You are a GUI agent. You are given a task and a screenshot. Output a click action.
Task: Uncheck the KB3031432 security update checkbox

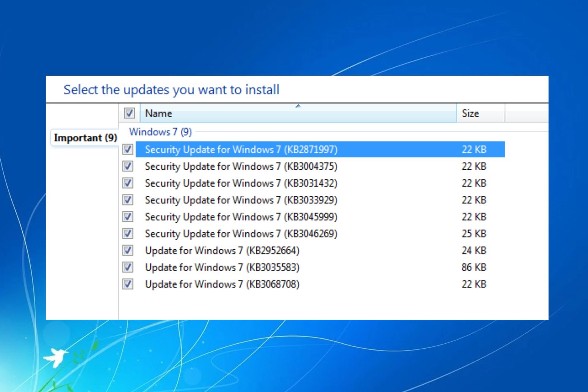coord(128,183)
